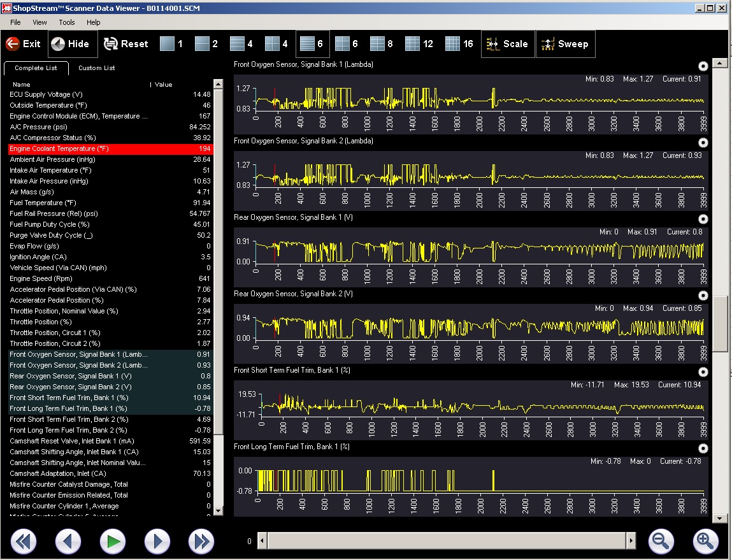Skip to the beginning with rewind button

click(23, 542)
